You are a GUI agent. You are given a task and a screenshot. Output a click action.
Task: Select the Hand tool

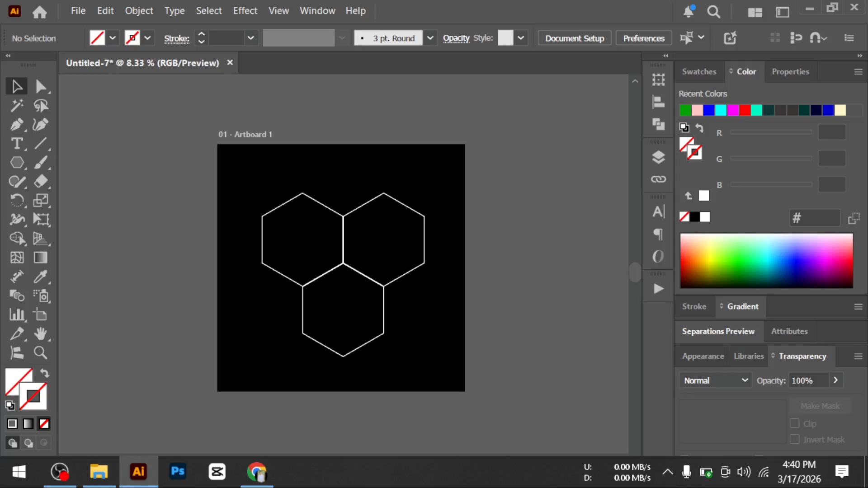click(41, 334)
